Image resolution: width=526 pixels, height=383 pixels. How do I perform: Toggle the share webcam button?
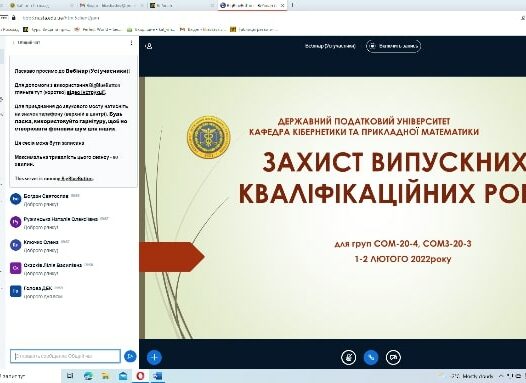[x=393, y=357]
